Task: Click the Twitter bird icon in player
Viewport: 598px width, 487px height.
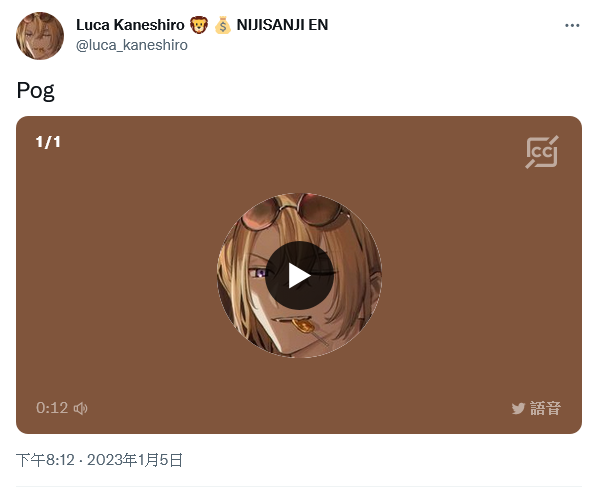Action: click(x=518, y=408)
